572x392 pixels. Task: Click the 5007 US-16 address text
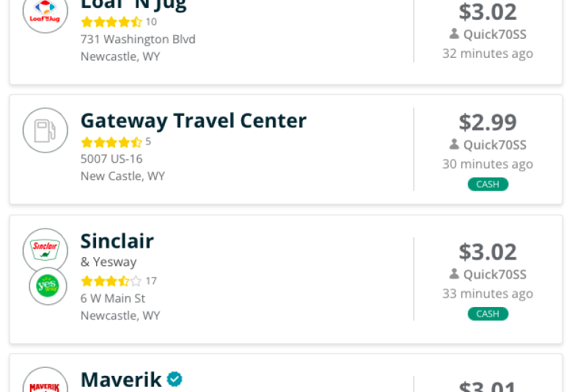tap(111, 158)
